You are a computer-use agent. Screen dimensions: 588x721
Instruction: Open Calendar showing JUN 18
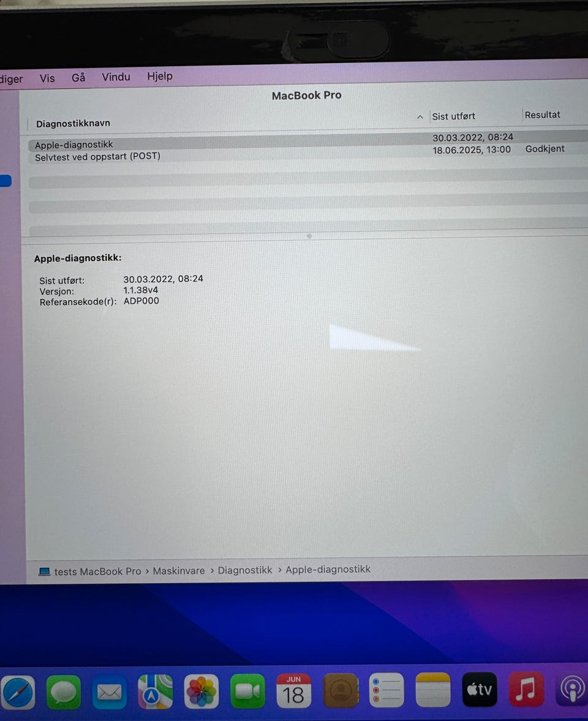point(294,690)
